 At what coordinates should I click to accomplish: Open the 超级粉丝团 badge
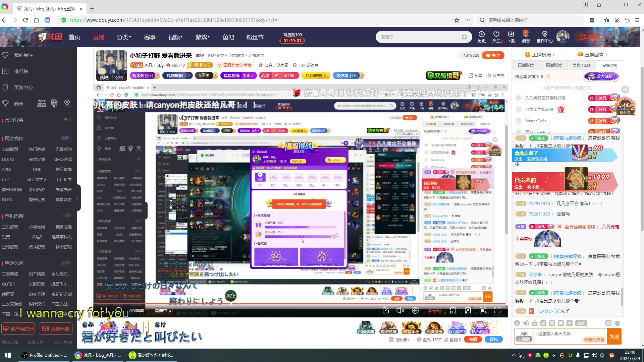point(145,76)
